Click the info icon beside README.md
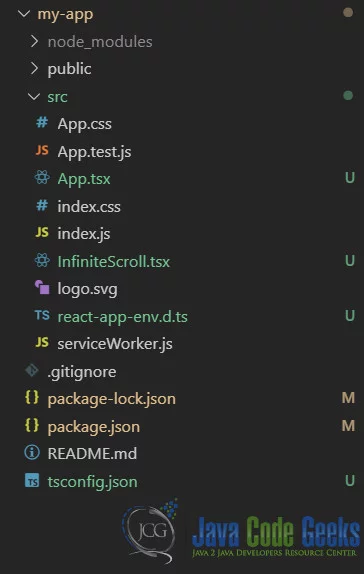 click(32, 453)
